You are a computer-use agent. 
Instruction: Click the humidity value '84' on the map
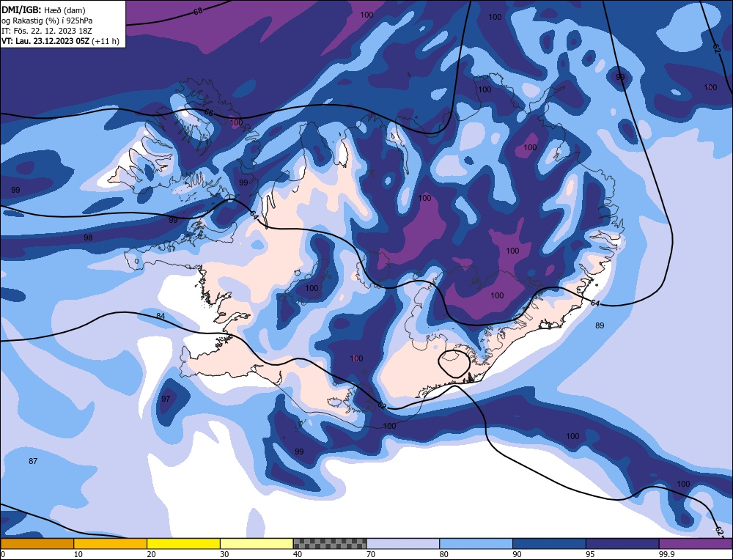point(161,316)
